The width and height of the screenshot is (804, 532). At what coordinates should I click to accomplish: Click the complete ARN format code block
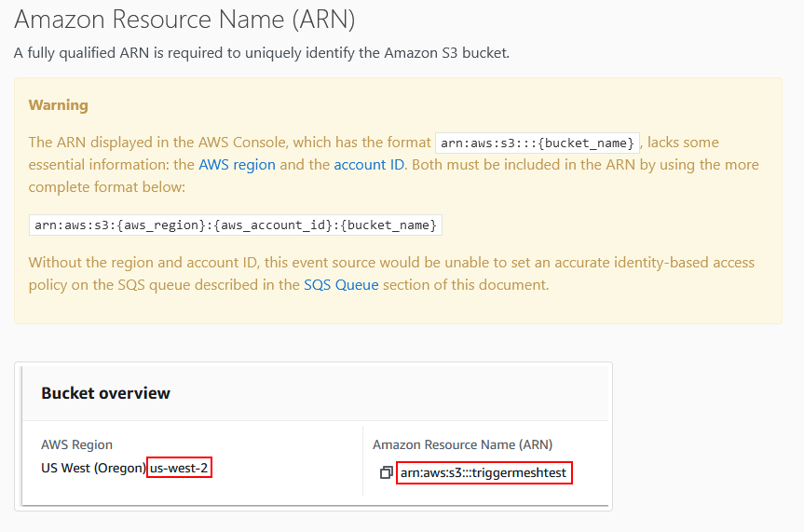coord(236,225)
